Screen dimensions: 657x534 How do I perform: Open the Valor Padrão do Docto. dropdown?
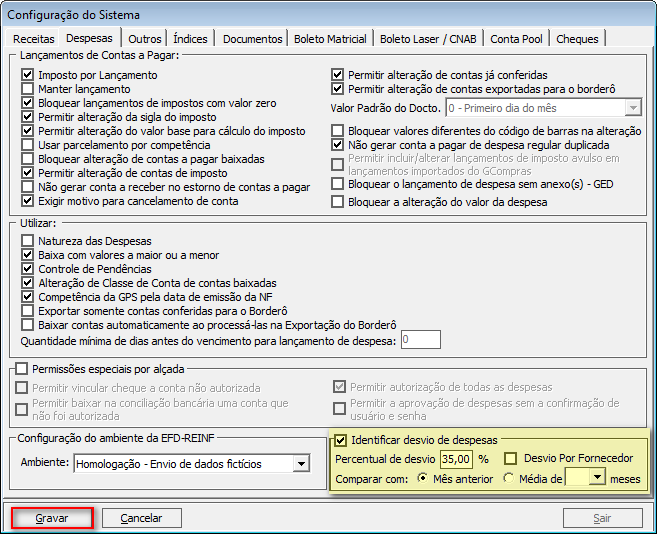point(633,108)
